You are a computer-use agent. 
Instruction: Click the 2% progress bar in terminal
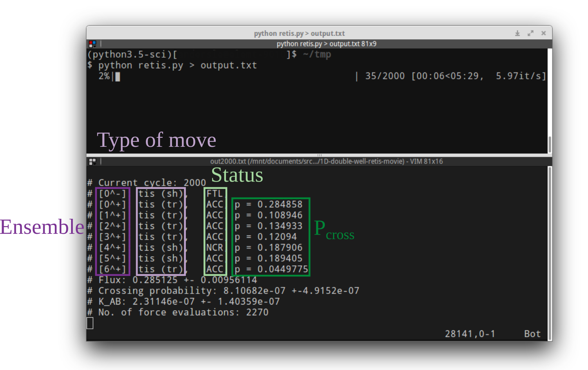109,76
